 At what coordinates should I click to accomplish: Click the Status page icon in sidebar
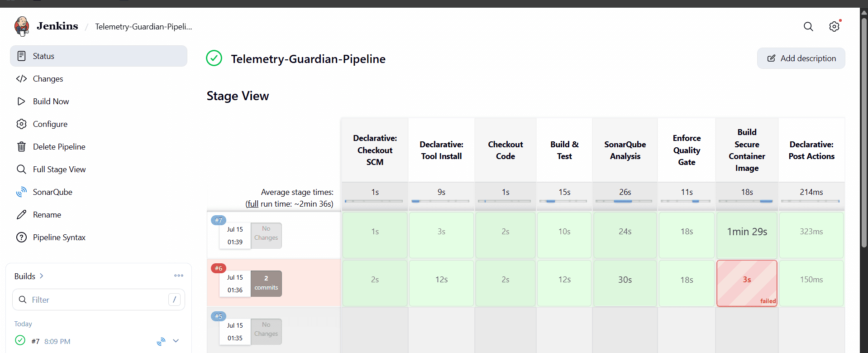(x=21, y=56)
